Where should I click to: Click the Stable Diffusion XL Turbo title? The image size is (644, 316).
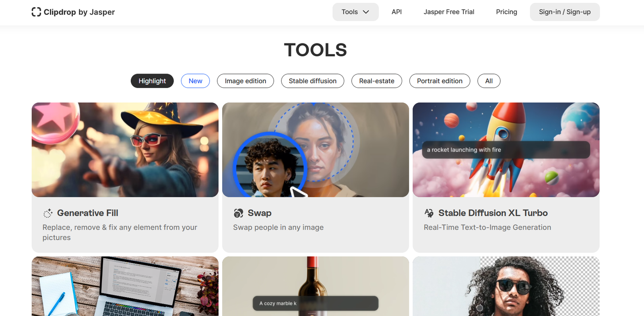pos(493,213)
